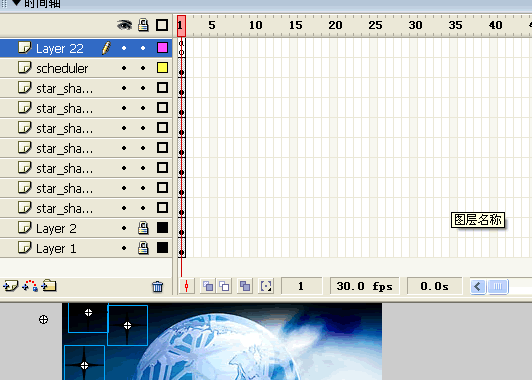Toggle edit multiple frames
This screenshot has height=380, width=532.
coord(245,286)
